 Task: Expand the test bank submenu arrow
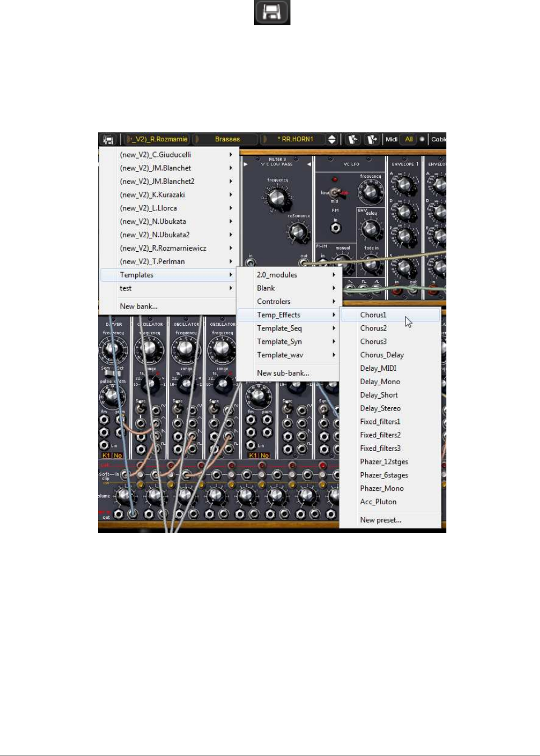pos(230,288)
